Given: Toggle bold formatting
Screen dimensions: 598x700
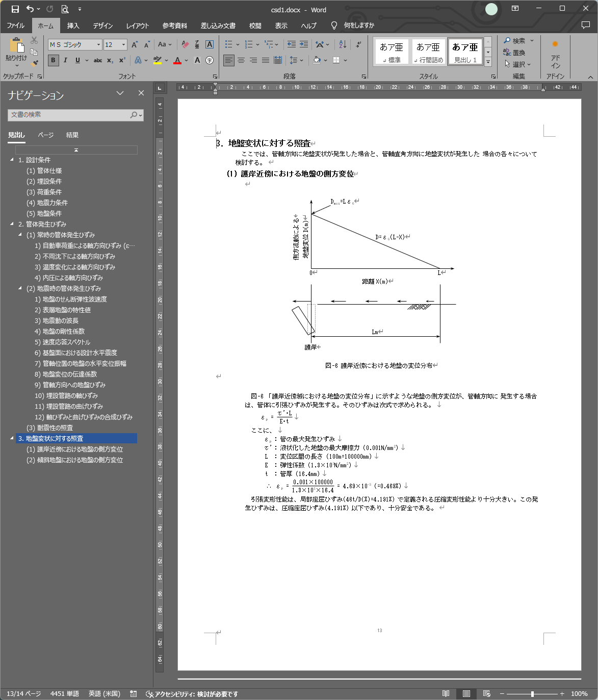Looking at the screenshot, I should [53, 60].
